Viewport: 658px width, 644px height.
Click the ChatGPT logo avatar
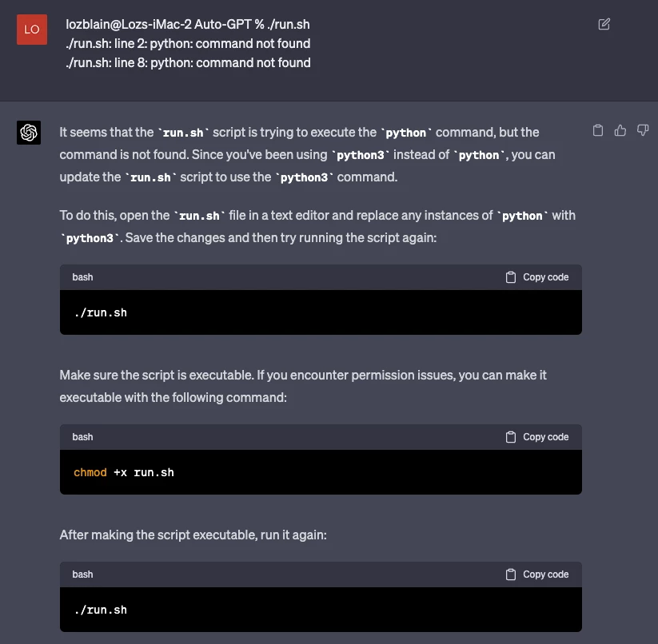point(29,133)
